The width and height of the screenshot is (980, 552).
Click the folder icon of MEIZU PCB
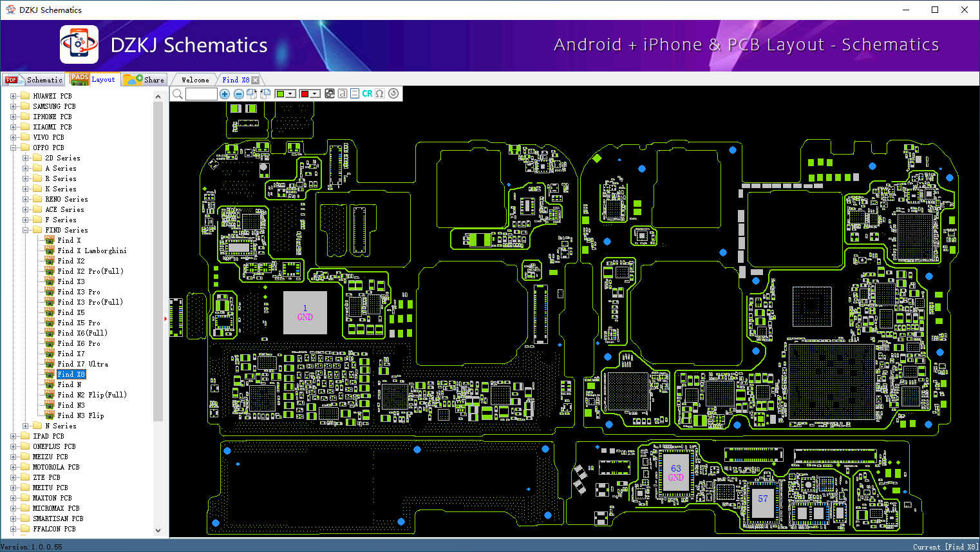tap(25, 457)
